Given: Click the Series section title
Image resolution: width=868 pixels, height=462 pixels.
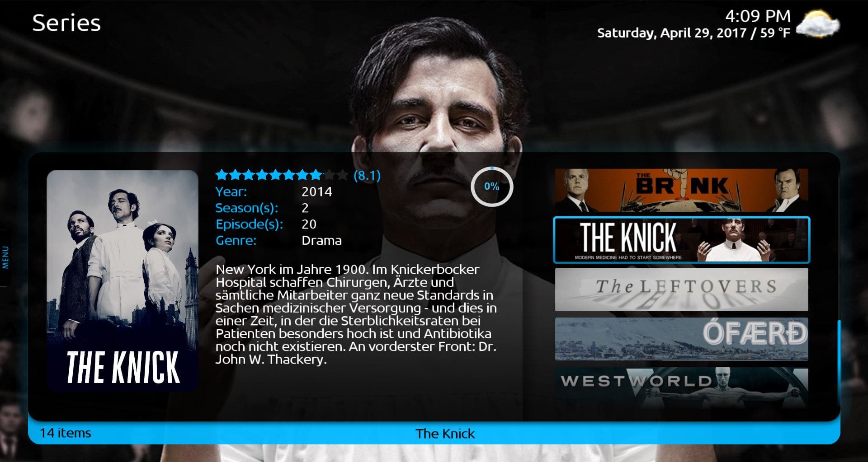Looking at the screenshot, I should (x=66, y=23).
